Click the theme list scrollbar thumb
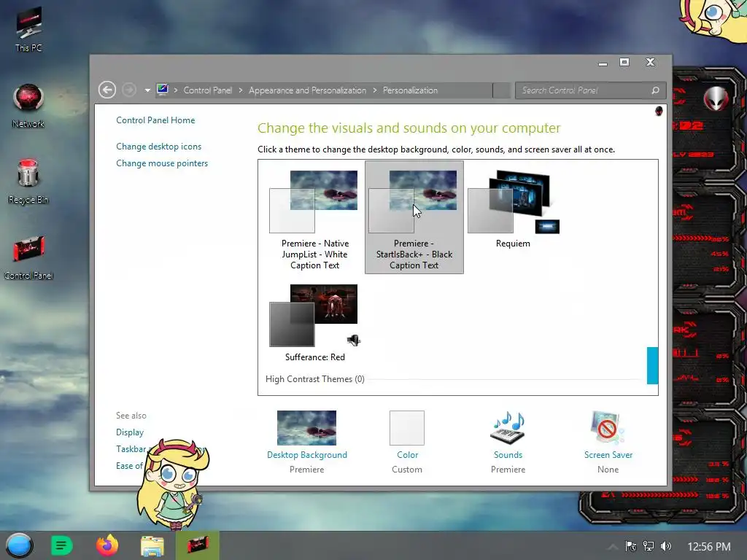747x560 pixels. (x=652, y=365)
